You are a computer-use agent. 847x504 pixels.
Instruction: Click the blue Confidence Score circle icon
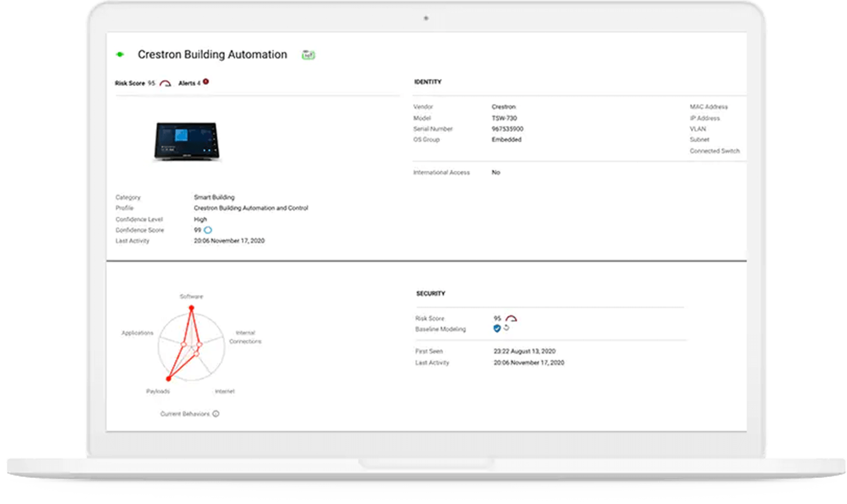tap(208, 230)
